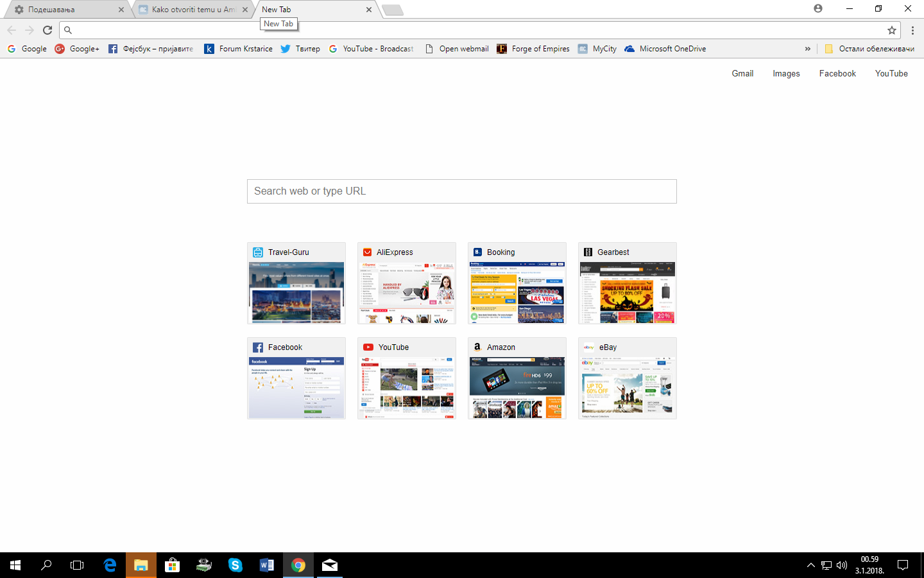
Task: Open the Фејсбук – пријавите bookmark
Action: [151, 49]
